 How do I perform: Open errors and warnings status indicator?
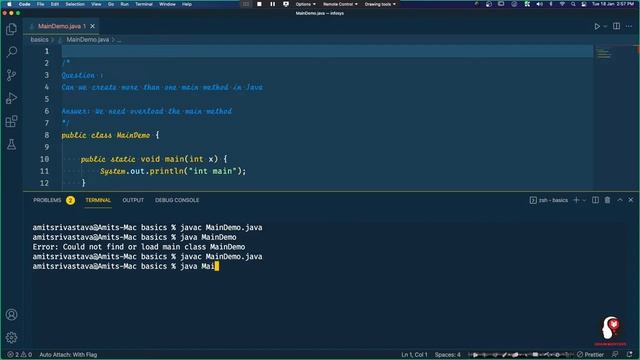[20, 355]
